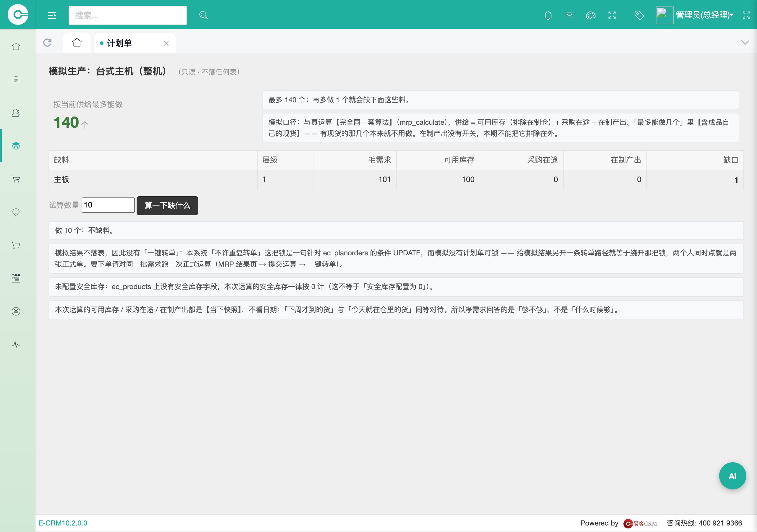This screenshot has width=757, height=532.
Task: Click the 毛需求 value 101
Action: click(x=384, y=180)
